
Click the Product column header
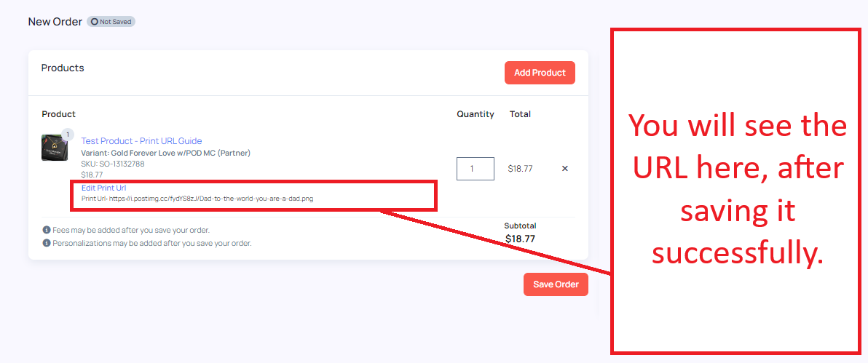pyautogui.click(x=59, y=114)
